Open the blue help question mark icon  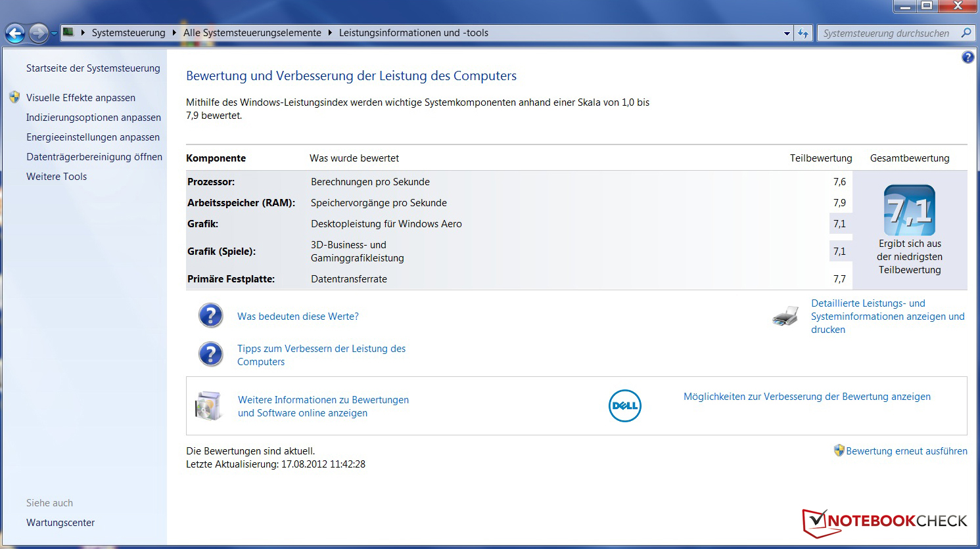point(968,57)
